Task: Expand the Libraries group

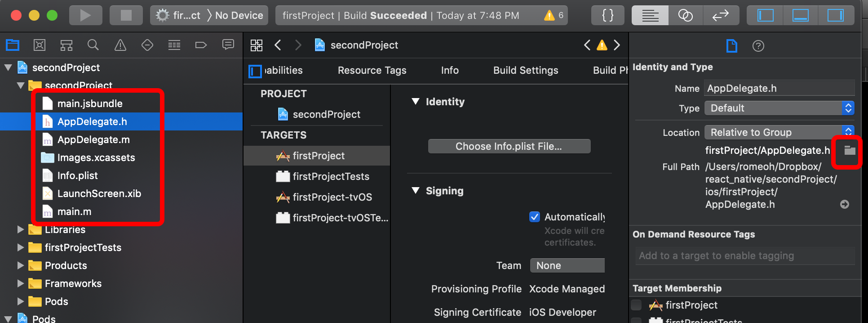Action: pos(20,229)
